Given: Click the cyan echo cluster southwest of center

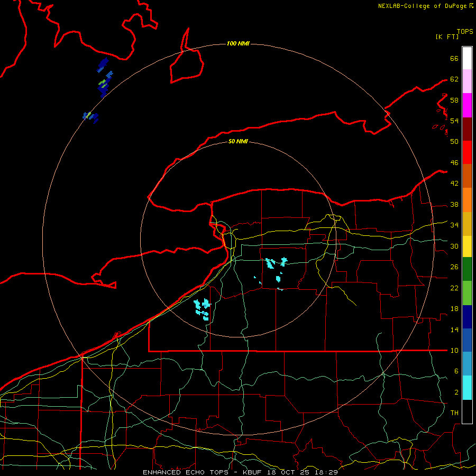Looking at the screenshot, I should pyautogui.click(x=202, y=309).
